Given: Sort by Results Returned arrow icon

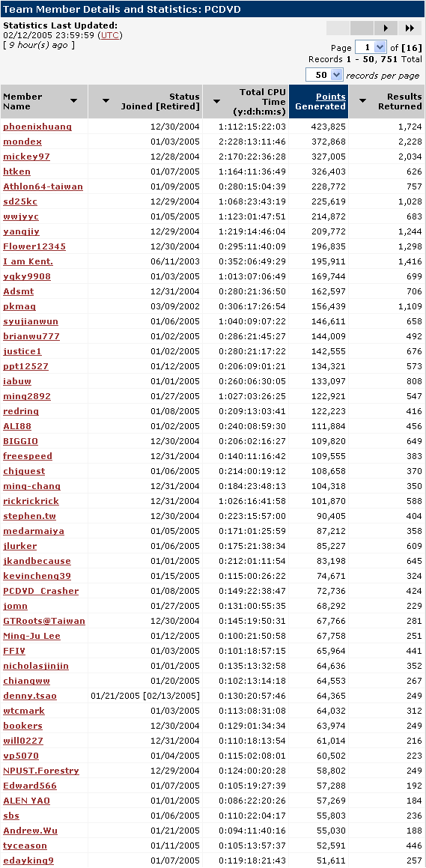Looking at the screenshot, I should 363,101.
